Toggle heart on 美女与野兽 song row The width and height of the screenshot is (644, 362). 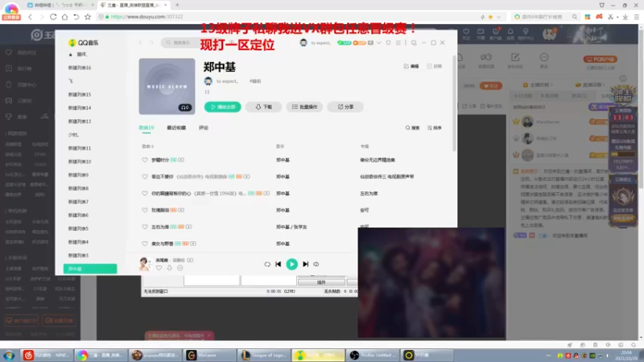(x=145, y=244)
